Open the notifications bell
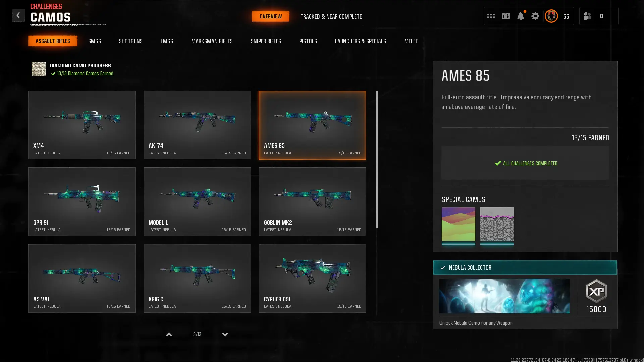Image resolution: width=644 pixels, height=362 pixels. 520,16
